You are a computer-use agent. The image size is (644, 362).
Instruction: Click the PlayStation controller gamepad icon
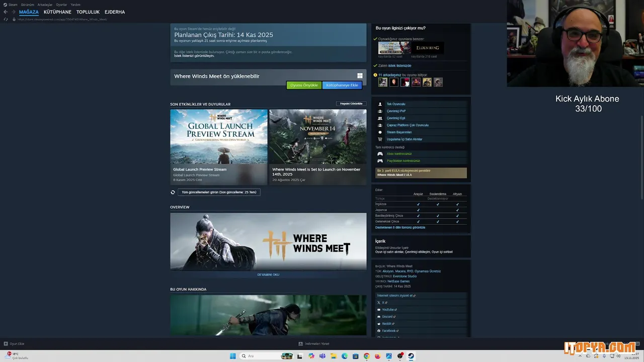pyautogui.click(x=380, y=161)
